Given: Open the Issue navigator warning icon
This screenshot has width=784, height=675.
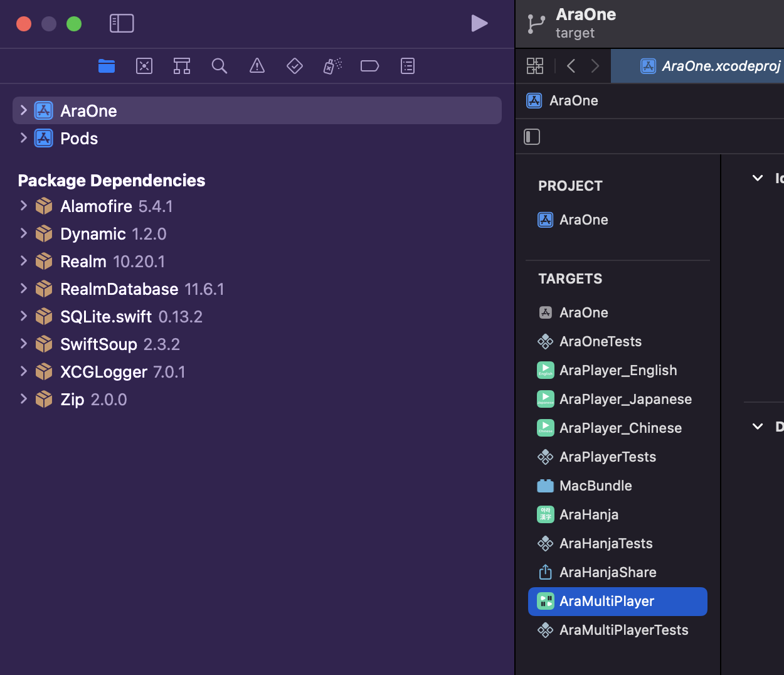Looking at the screenshot, I should point(257,66).
